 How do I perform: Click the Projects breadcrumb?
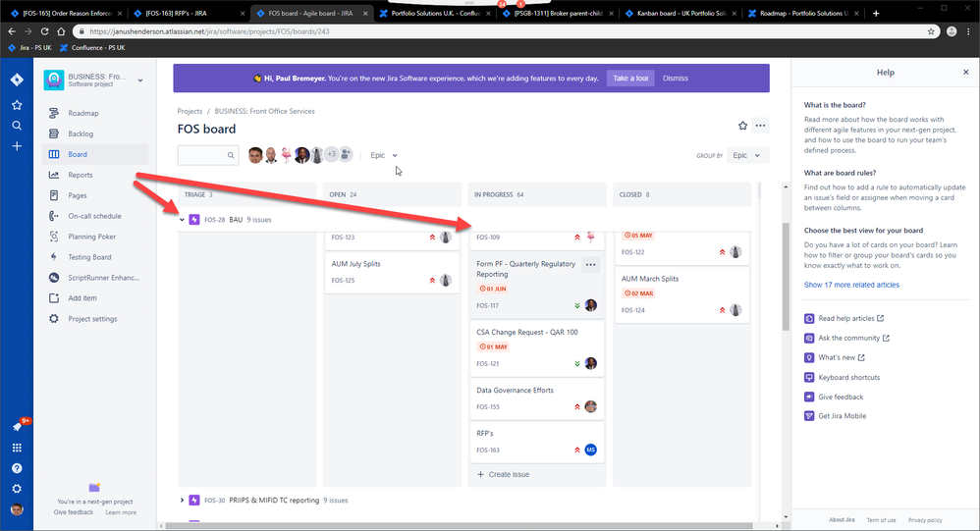190,111
